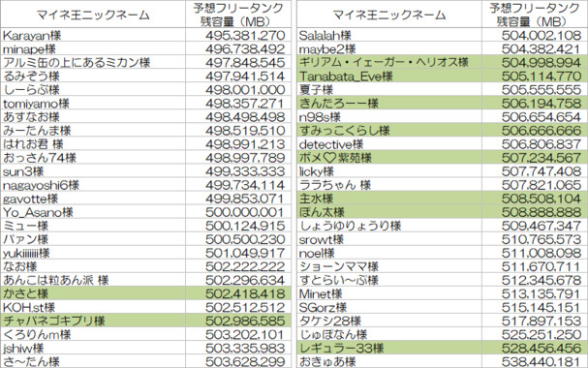Select the cell "Karayan様"

[93, 36]
